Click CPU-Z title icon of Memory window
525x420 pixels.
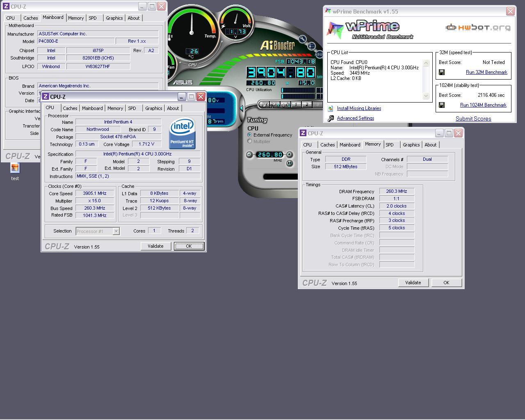[303, 133]
